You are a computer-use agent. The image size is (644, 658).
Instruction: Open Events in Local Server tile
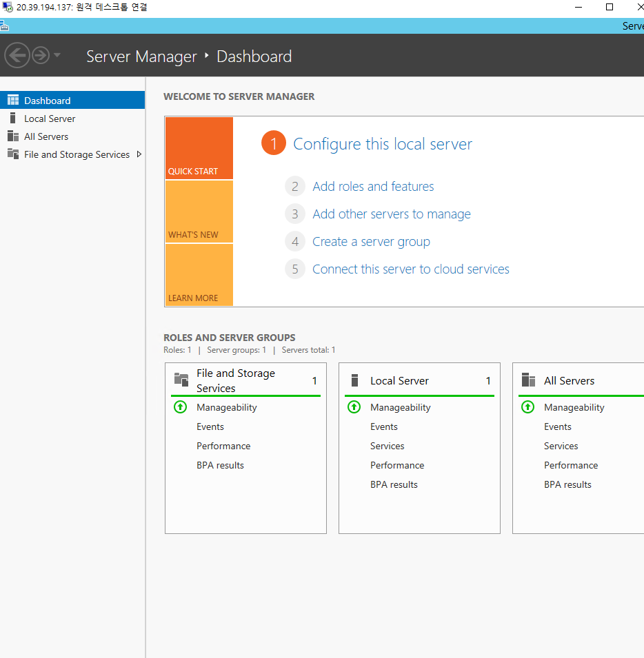pyautogui.click(x=384, y=426)
